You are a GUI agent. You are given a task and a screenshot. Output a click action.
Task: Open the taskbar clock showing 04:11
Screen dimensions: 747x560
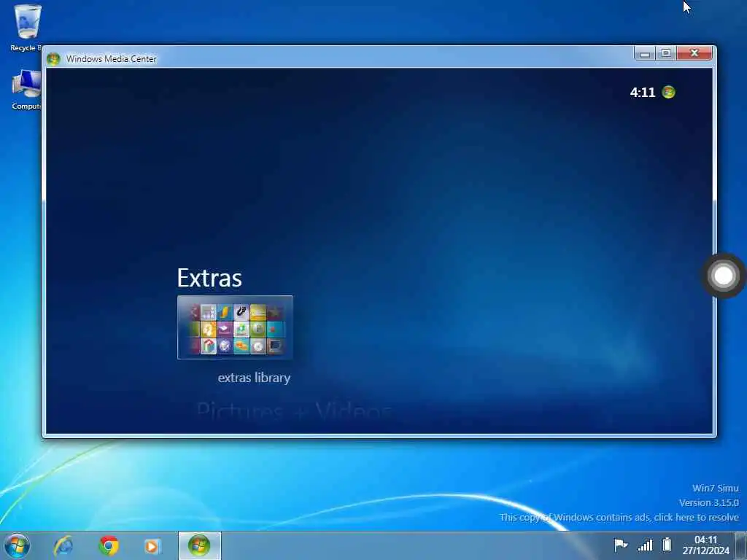pos(705,545)
